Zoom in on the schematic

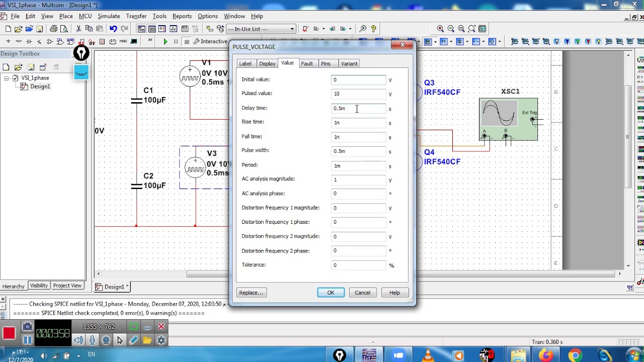point(440,29)
